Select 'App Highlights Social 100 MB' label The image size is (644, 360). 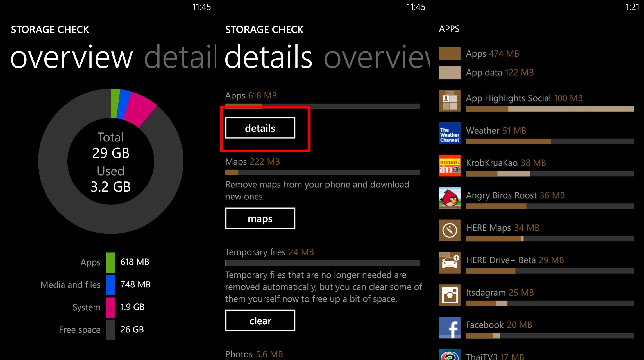pyautogui.click(x=524, y=98)
